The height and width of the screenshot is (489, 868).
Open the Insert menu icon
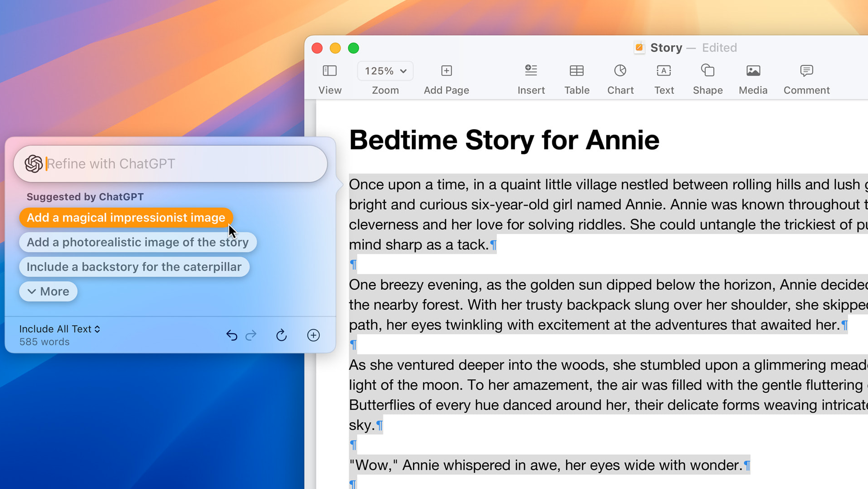[531, 71]
